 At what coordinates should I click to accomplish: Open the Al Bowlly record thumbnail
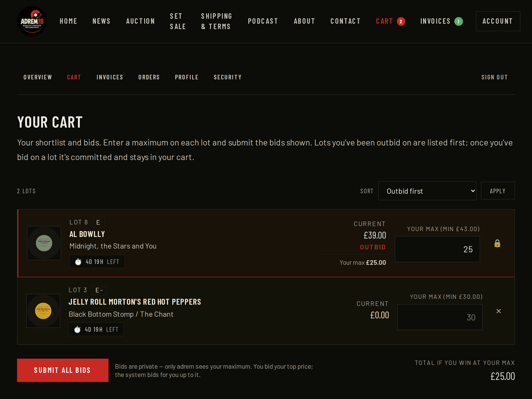pos(44,243)
